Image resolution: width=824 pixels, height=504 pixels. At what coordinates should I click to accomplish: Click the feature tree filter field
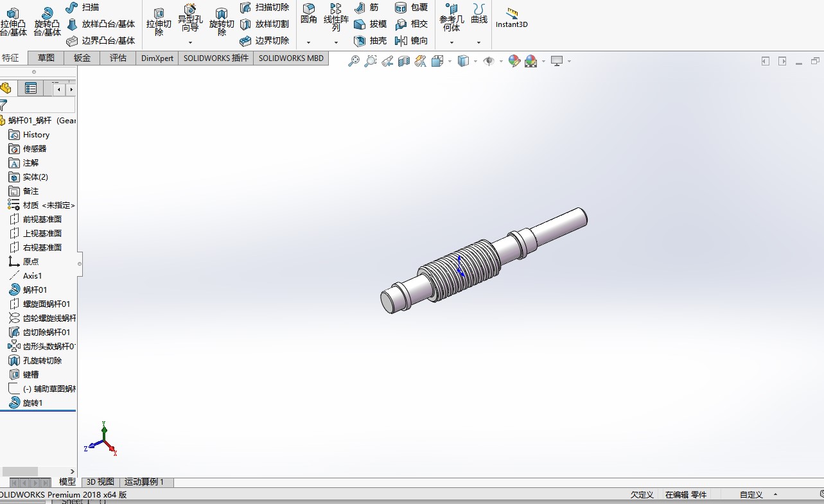(41, 105)
